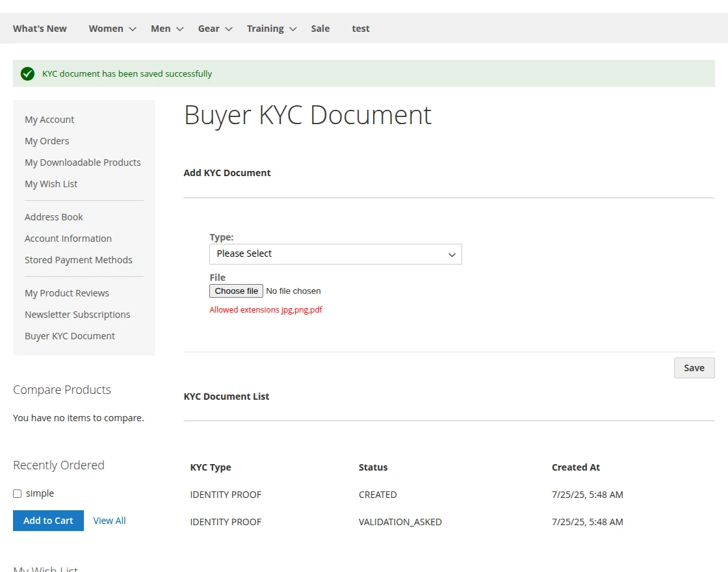Click the green success checkmark icon
Viewport: 728px width, 572px height.
(27, 73)
